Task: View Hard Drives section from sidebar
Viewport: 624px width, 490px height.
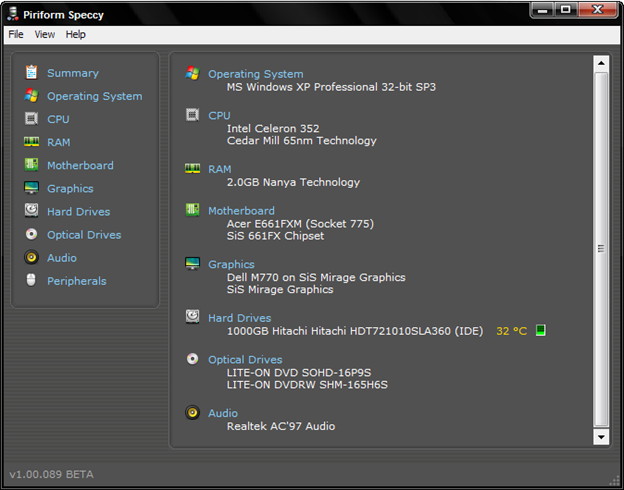Action: [x=78, y=212]
